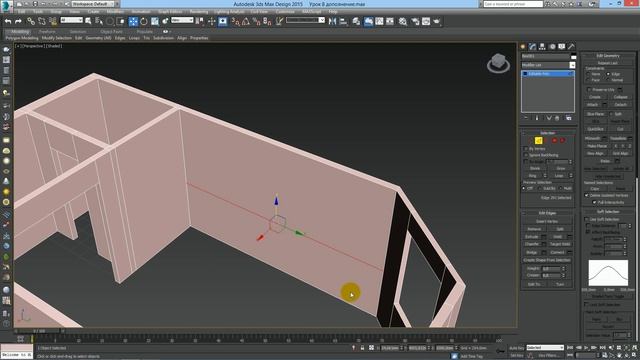
Task: Toggle the By Angle checkbox
Action: [526, 162]
